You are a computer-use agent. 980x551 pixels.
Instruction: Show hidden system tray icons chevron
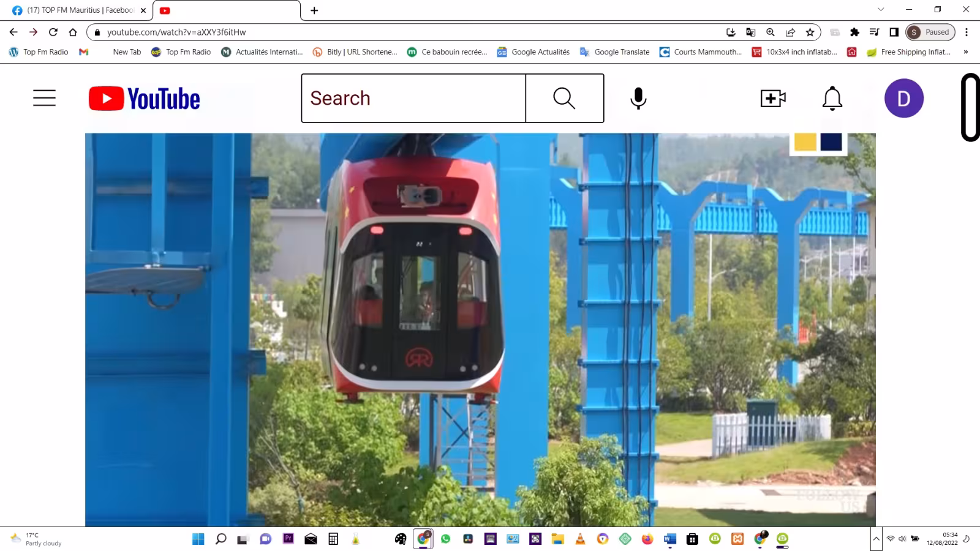876,539
